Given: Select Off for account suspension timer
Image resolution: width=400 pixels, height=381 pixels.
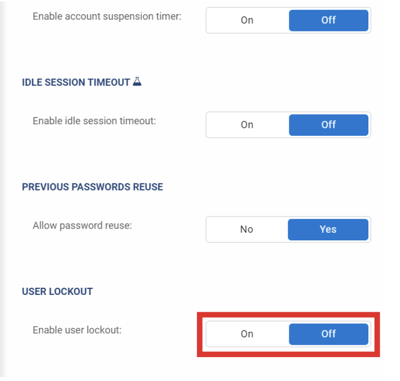Looking at the screenshot, I should point(328,20).
